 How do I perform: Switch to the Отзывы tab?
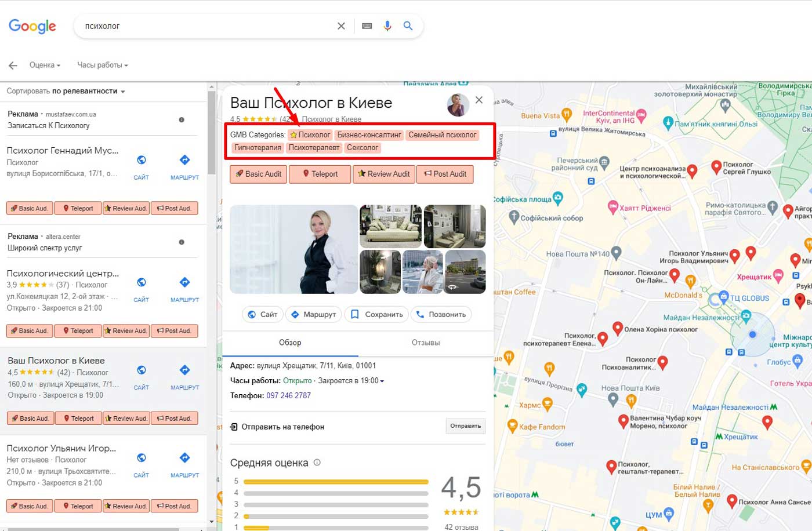[x=426, y=343]
